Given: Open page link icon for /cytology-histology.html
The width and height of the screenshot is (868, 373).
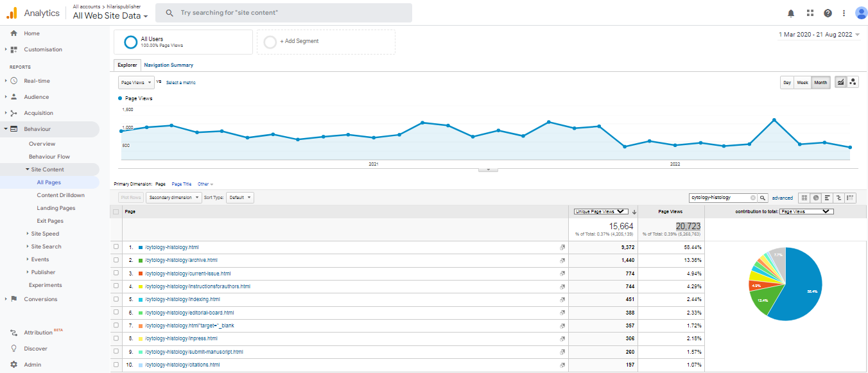Looking at the screenshot, I should pos(562,247).
